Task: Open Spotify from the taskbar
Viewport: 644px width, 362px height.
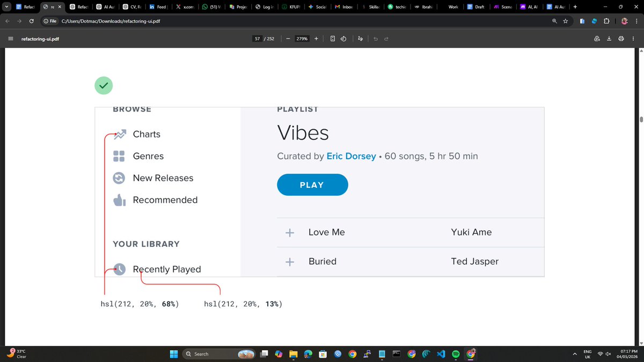Action: (456, 354)
